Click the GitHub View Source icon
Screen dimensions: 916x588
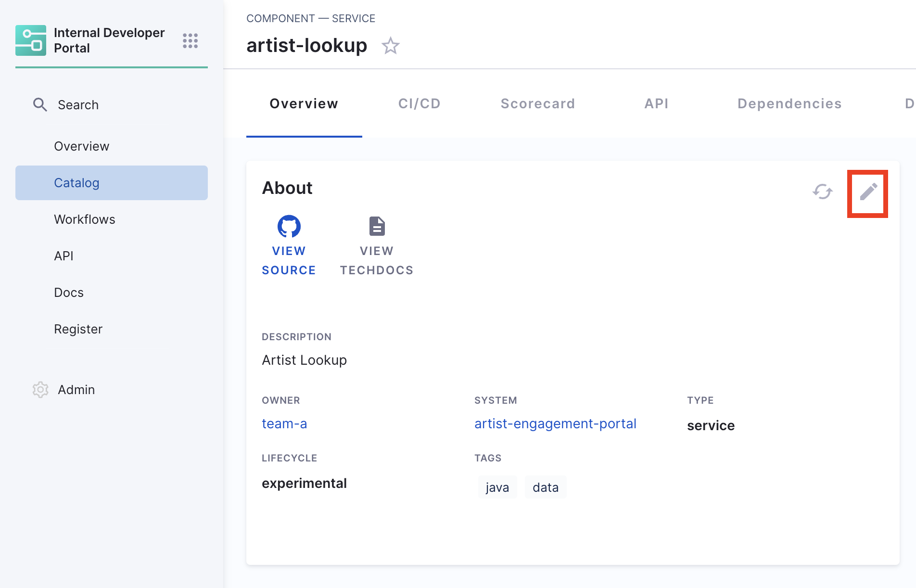[x=289, y=226]
